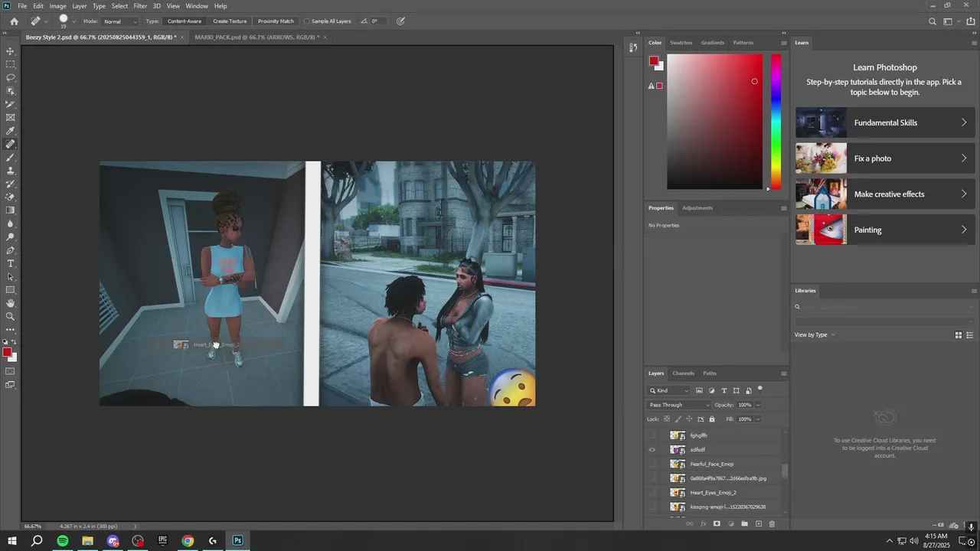Switch to the Channels tab

[683, 373]
